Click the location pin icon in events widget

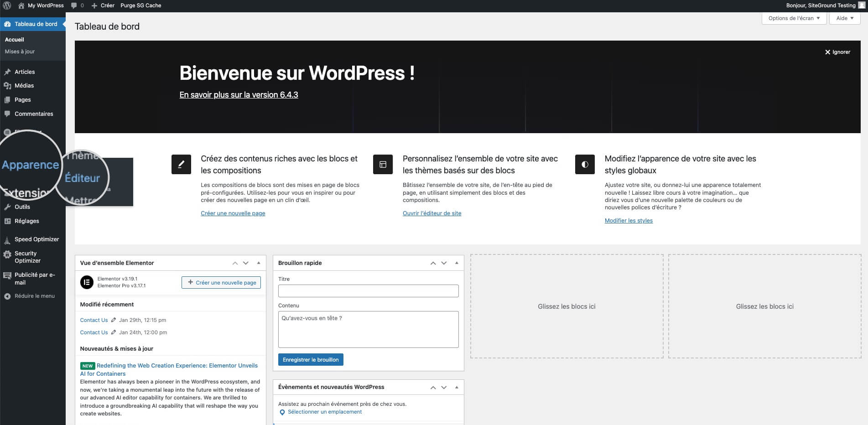pos(282,412)
